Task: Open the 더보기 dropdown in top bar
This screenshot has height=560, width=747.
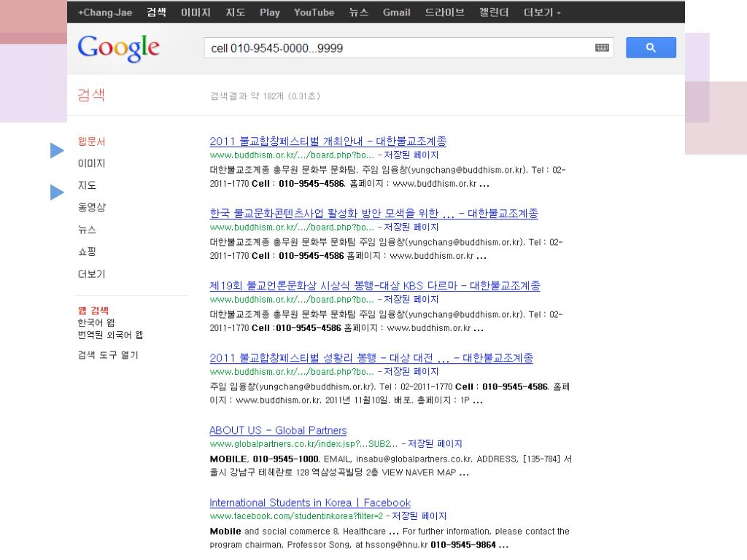Action: click(x=542, y=12)
